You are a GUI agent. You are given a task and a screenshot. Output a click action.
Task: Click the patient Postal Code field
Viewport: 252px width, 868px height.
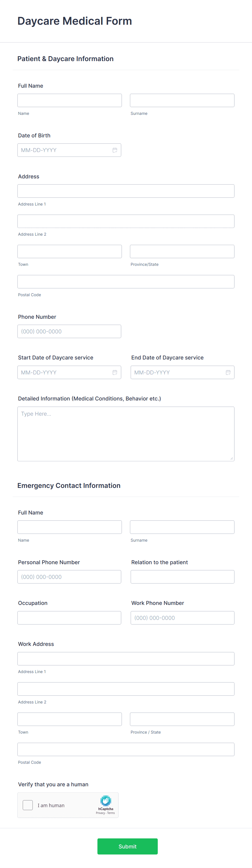126,281
